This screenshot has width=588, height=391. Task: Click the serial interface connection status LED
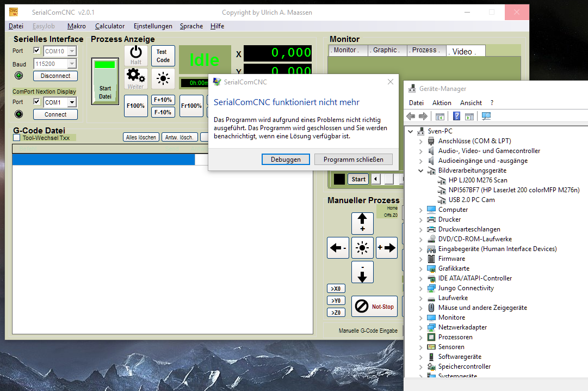click(18, 76)
